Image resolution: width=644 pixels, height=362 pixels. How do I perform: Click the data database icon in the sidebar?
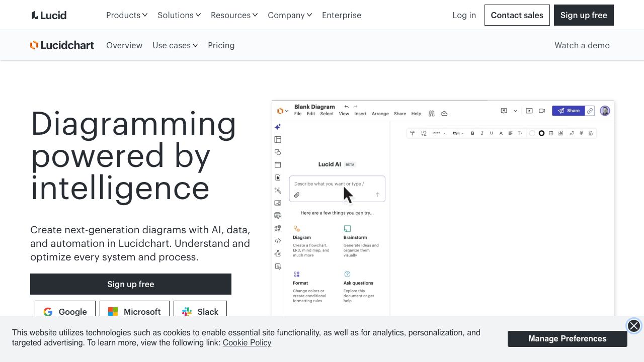coord(278,216)
